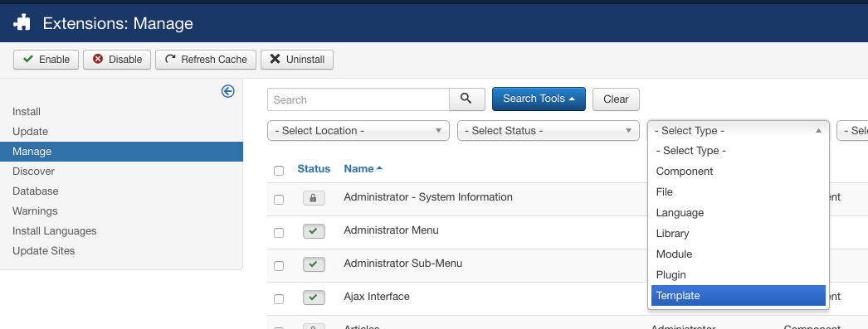
Task: Collapse filters via Search Tools button
Action: point(539,99)
